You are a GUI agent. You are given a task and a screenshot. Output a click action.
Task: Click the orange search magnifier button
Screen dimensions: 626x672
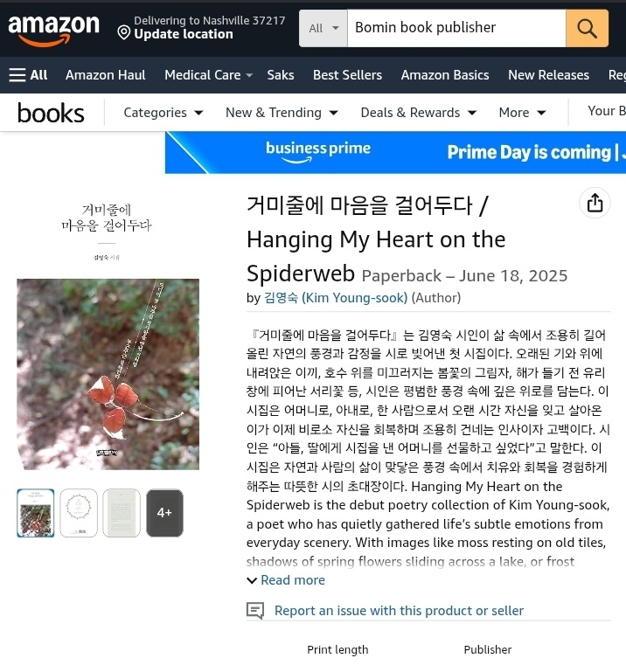pos(587,28)
